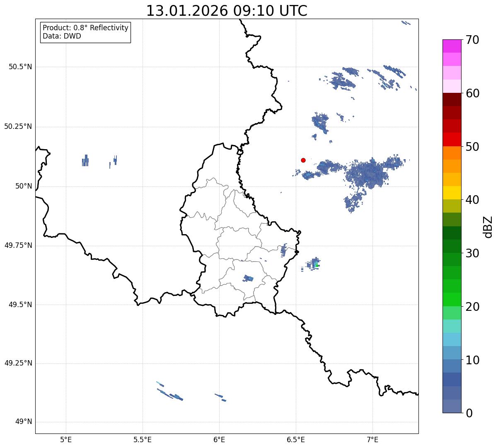Click the colorbar tick label 0
Image resolution: width=498 pixels, height=448 pixels.
click(x=469, y=413)
